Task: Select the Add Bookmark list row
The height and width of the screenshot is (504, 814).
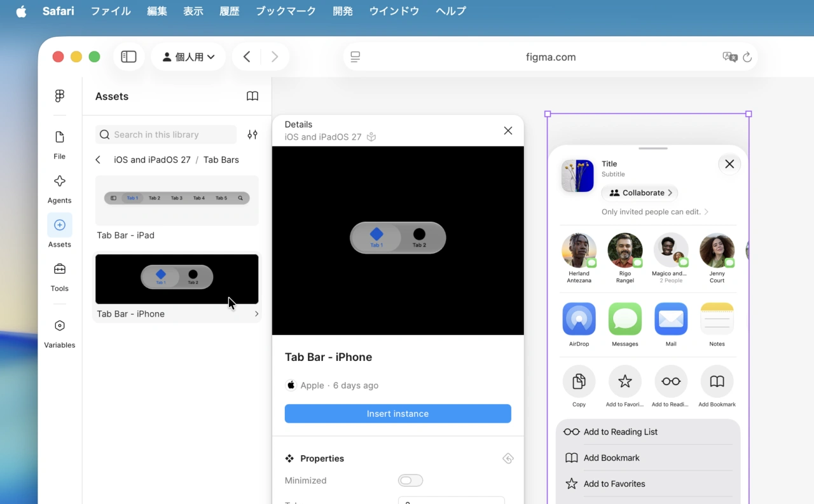Action: (x=648, y=458)
